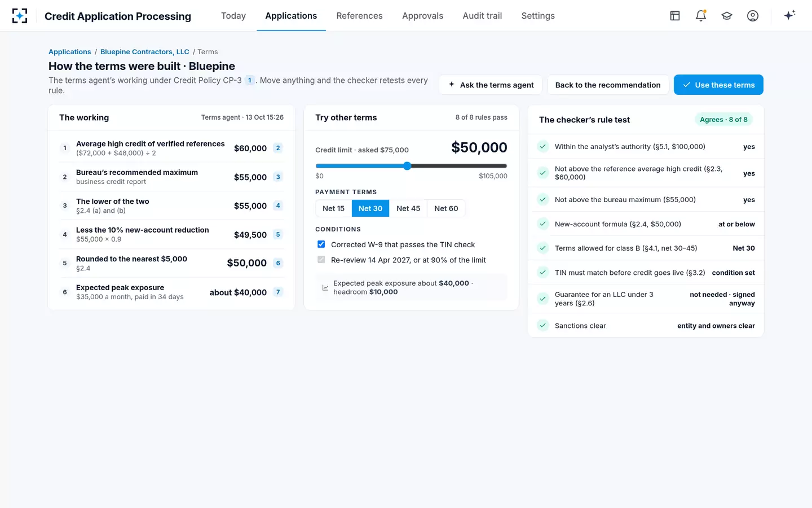Click the CP-3 footnote reference badge 1

pyautogui.click(x=250, y=80)
